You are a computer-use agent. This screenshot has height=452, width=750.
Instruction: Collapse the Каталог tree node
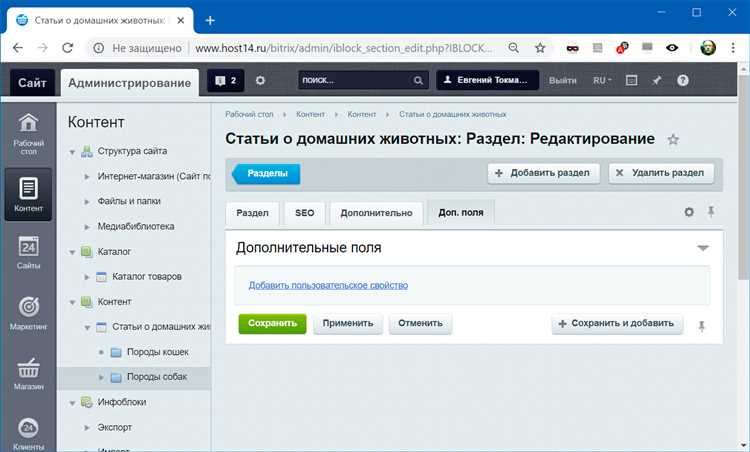72,252
